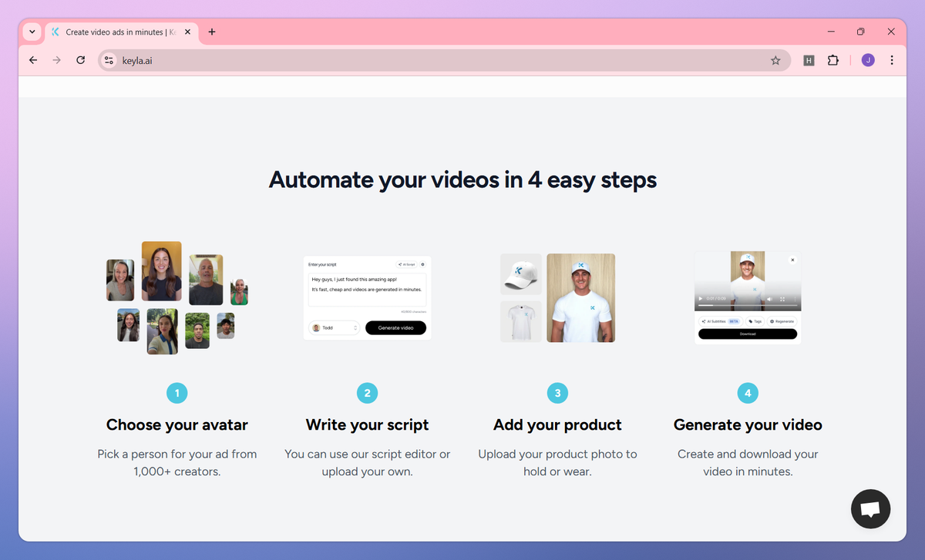Bookmark the page using the star icon
Screen dimensions: 925x560
point(775,60)
